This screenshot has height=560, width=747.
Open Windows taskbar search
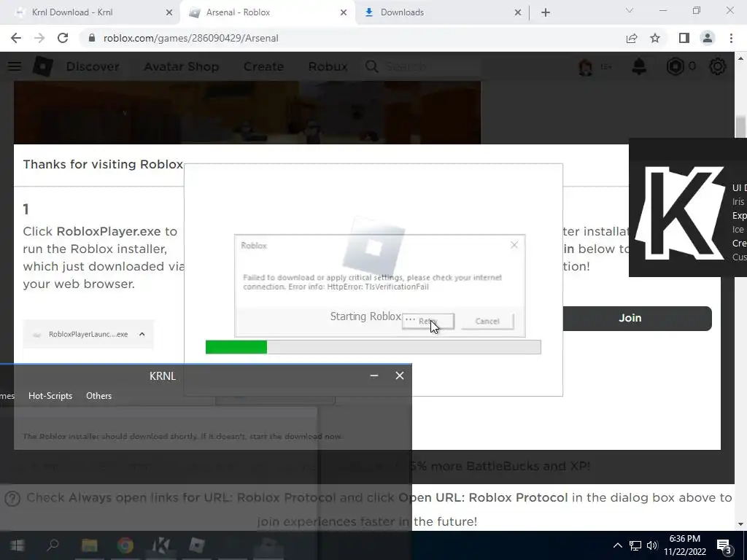pyautogui.click(x=53, y=545)
